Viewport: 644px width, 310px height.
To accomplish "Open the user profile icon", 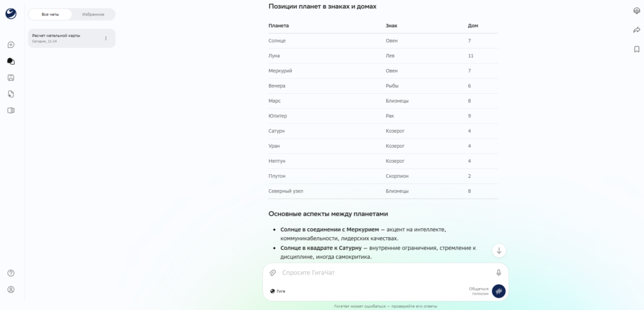I will click(11, 289).
